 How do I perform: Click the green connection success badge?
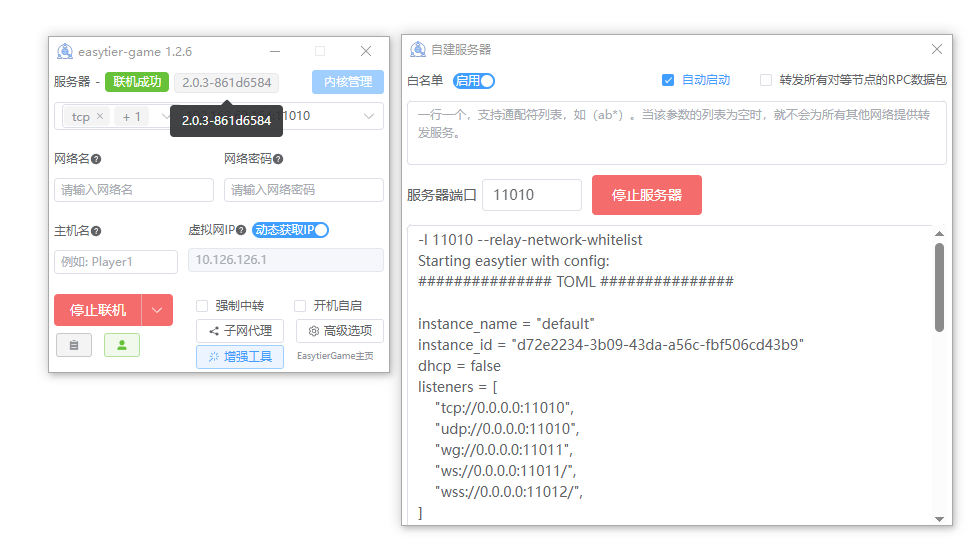click(x=137, y=81)
